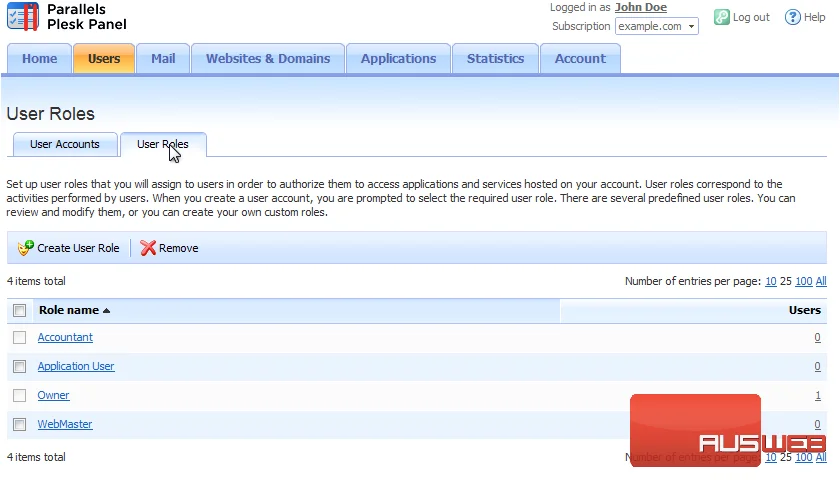Screen dimensions: 840x480
Task: Click the Help question mark icon
Action: 792,17
